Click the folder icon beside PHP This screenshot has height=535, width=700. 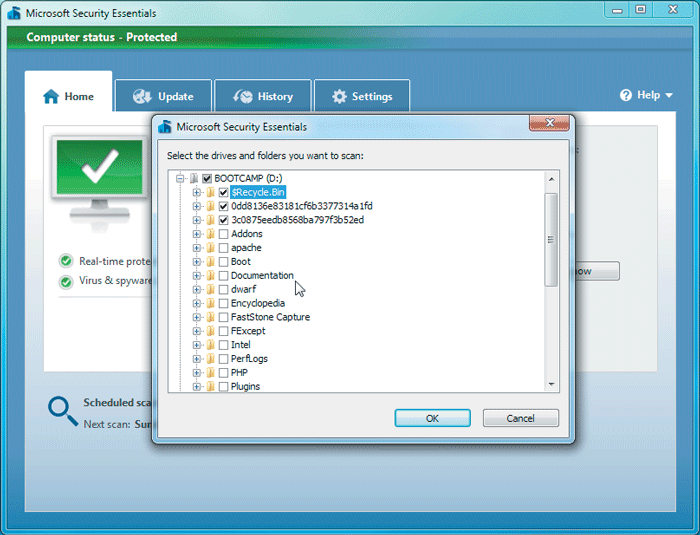210,372
